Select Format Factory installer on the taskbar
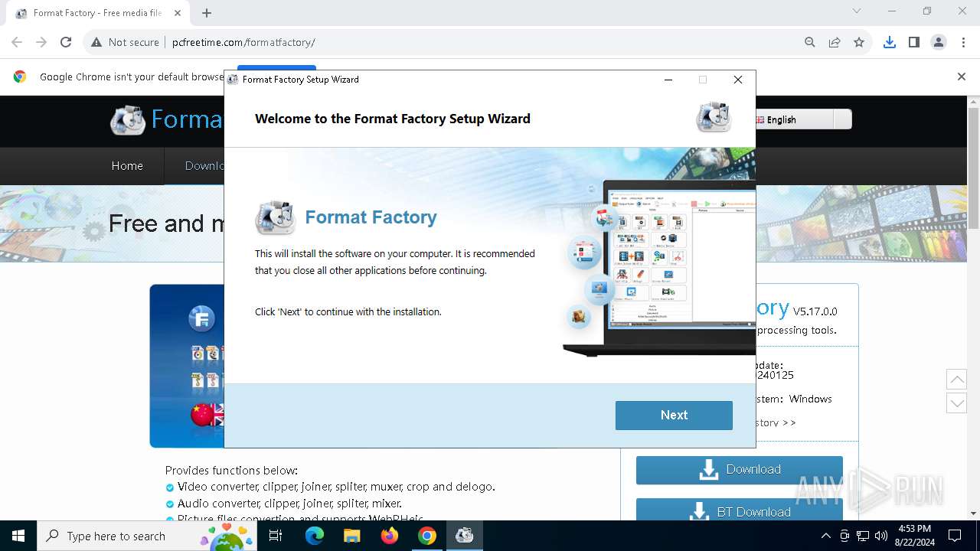 464,536
